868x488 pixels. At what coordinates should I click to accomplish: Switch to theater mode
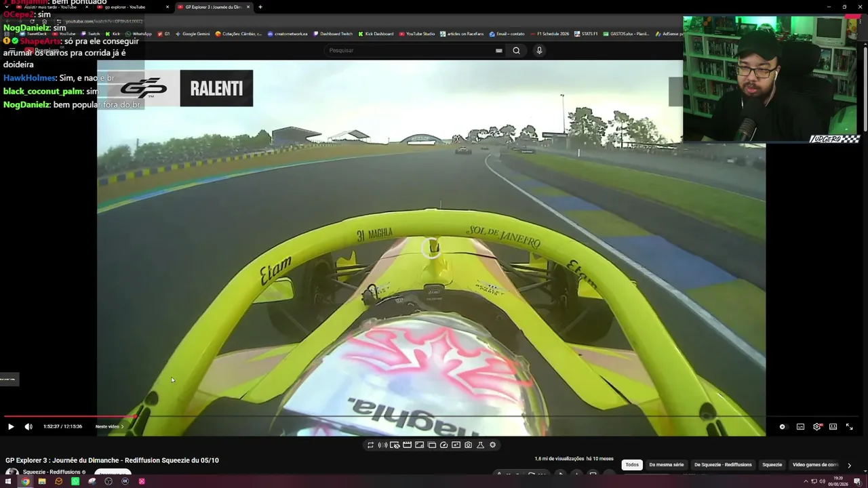tap(833, 427)
